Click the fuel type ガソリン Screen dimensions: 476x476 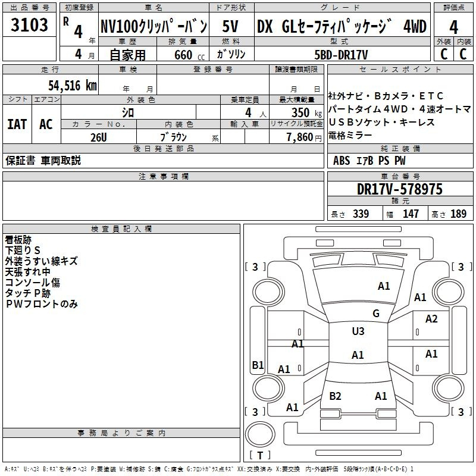(231, 54)
